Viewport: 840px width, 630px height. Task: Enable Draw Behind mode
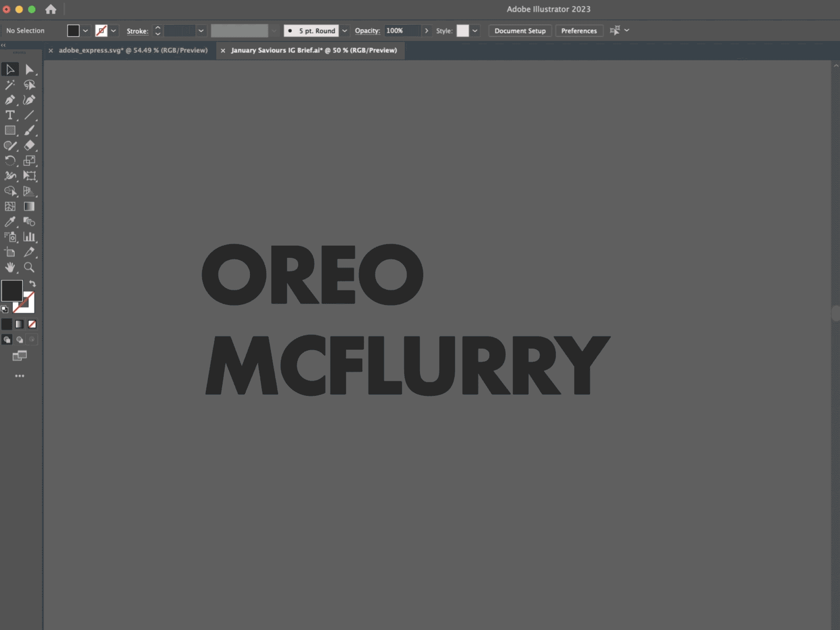(19, 339)
